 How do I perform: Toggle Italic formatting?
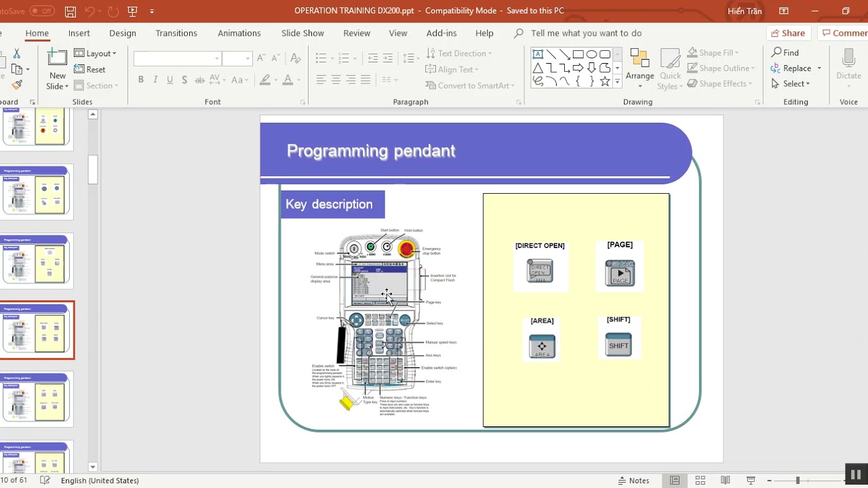(155, 80)
